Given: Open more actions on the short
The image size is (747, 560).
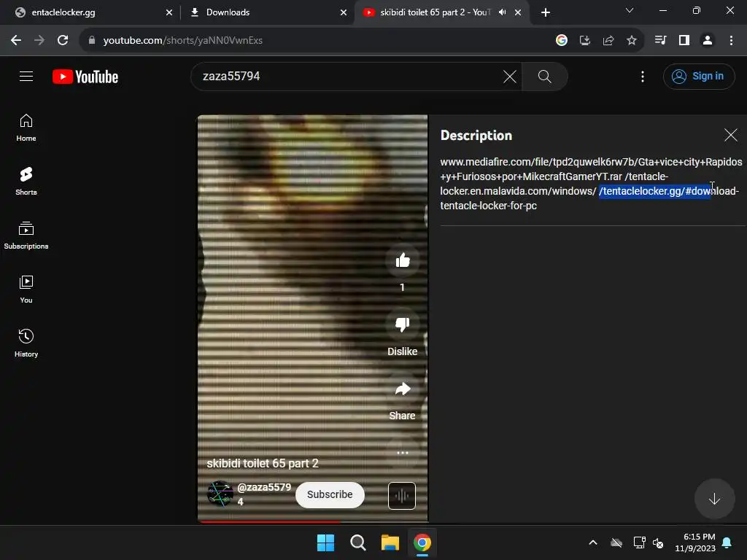Looking at the screenshot, I should [403, 453].
